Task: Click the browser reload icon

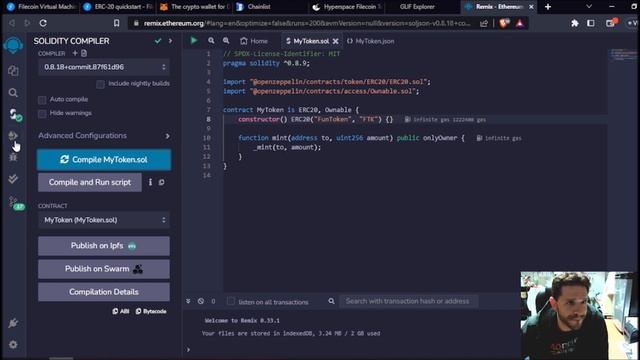Action: click(x=43, y=23)
